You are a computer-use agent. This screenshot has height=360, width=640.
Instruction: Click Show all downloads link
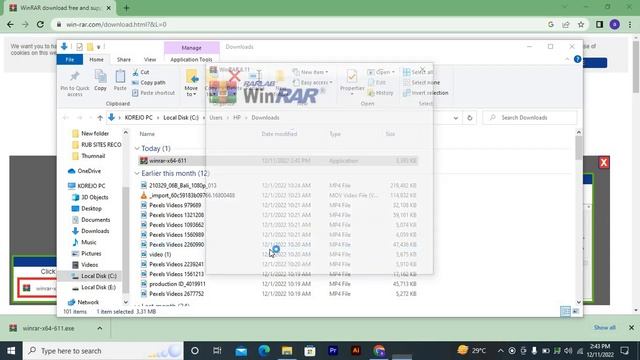(604, 328)
